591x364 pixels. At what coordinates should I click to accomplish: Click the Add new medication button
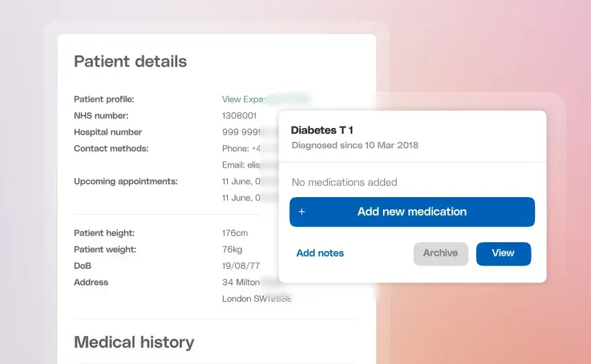coord(412,212)
